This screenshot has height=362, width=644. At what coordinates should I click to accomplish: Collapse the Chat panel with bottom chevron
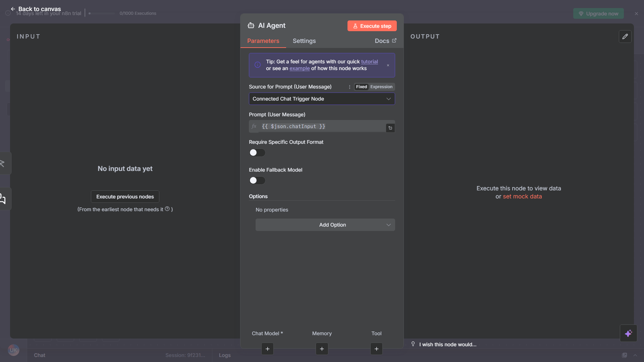[x=636, y=355]
